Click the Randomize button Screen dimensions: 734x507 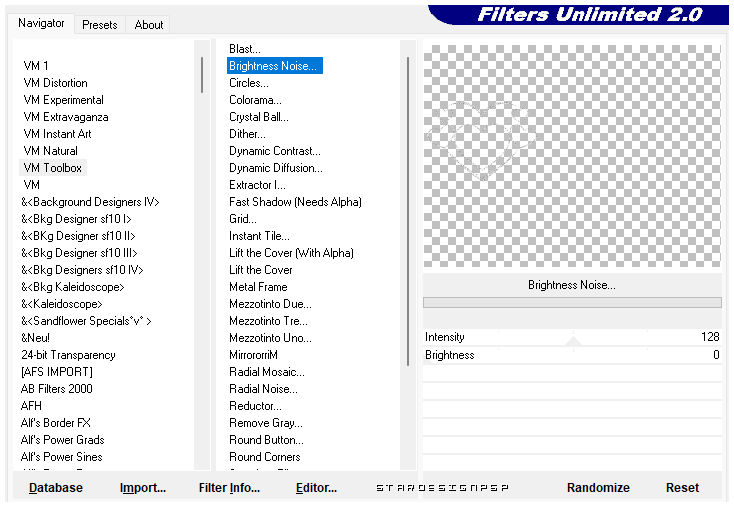(x=598, y=487)
